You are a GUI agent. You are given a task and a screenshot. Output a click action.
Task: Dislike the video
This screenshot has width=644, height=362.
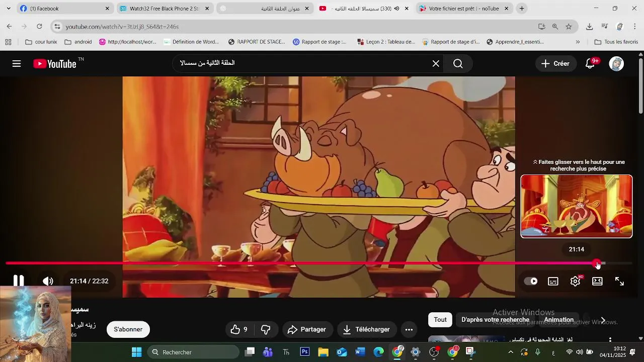tap(266, 329)
